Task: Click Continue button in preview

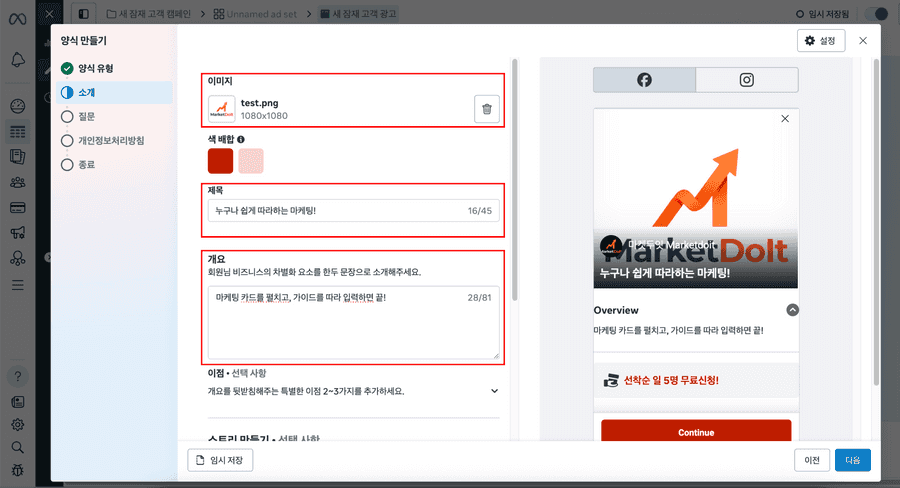Action: (696, 431)
